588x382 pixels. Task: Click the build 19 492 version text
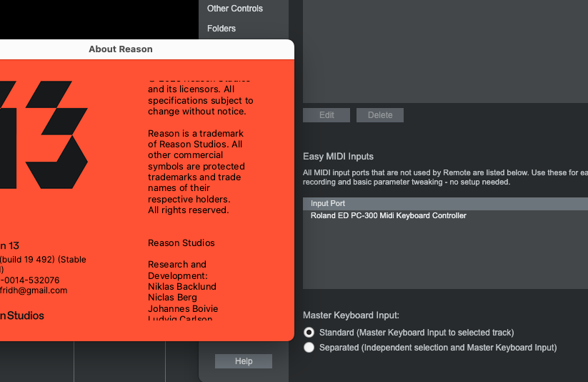(x=43, y=260)
